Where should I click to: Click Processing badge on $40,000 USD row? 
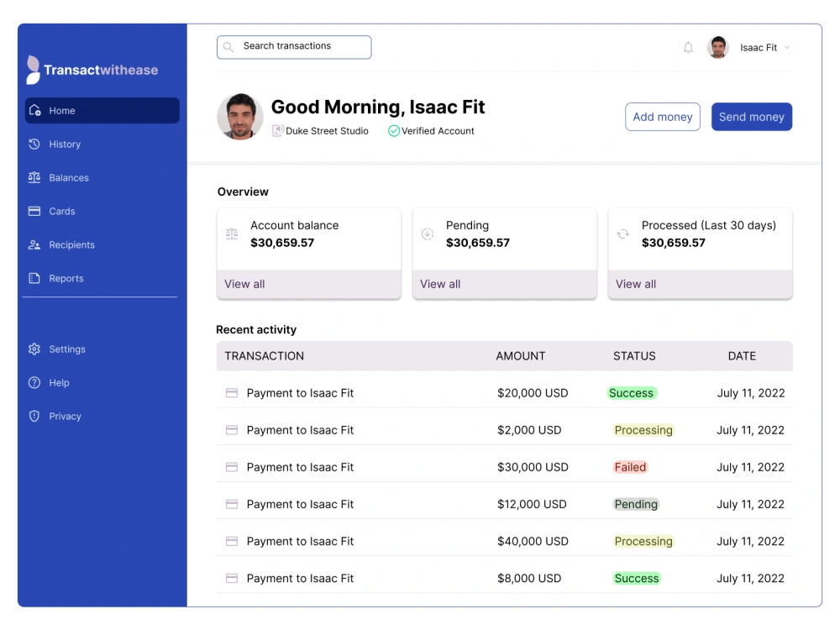643,541
